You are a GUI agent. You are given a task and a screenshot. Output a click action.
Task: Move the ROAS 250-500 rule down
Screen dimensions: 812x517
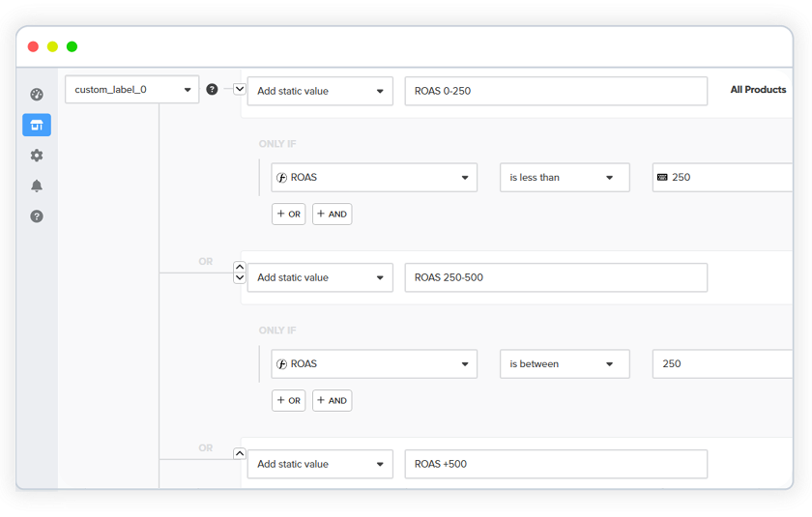240,278
